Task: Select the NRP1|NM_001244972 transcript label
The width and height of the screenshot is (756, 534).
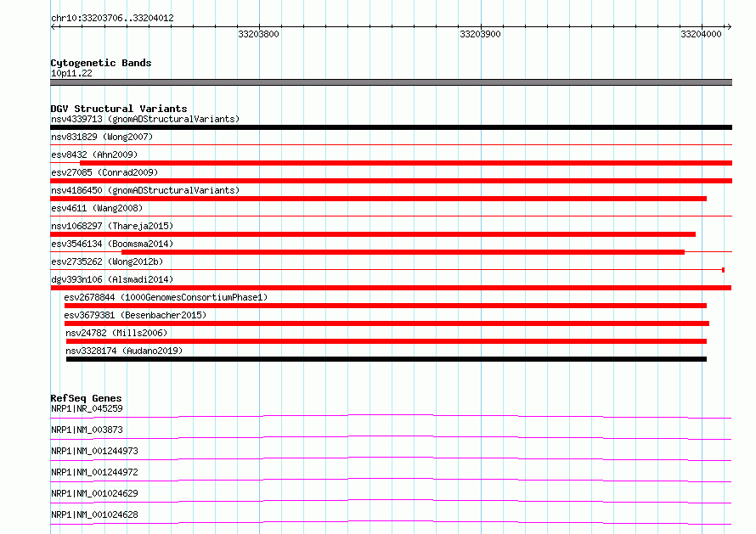Action: click(x=94, y=472)
